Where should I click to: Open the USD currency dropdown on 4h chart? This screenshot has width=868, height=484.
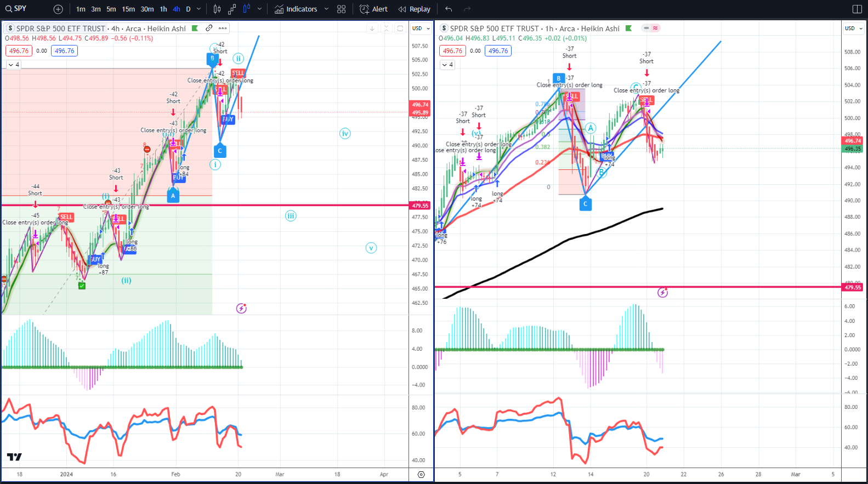coord(421,29)
